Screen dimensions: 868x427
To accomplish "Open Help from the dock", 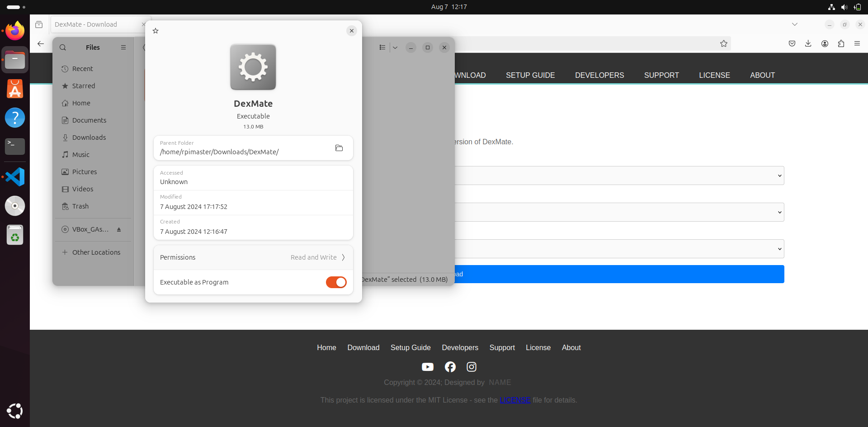I will (x=15, y=118).
